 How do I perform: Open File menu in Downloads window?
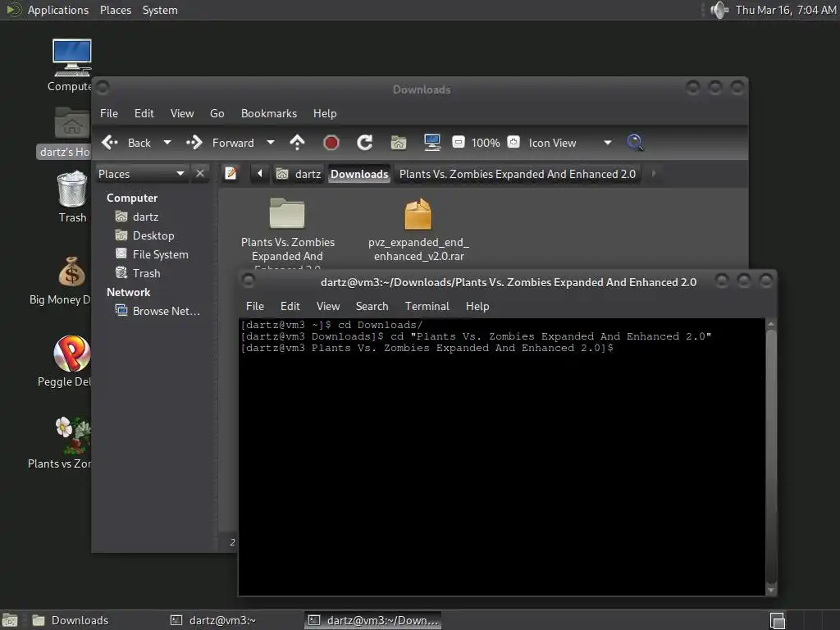[109, 113]
